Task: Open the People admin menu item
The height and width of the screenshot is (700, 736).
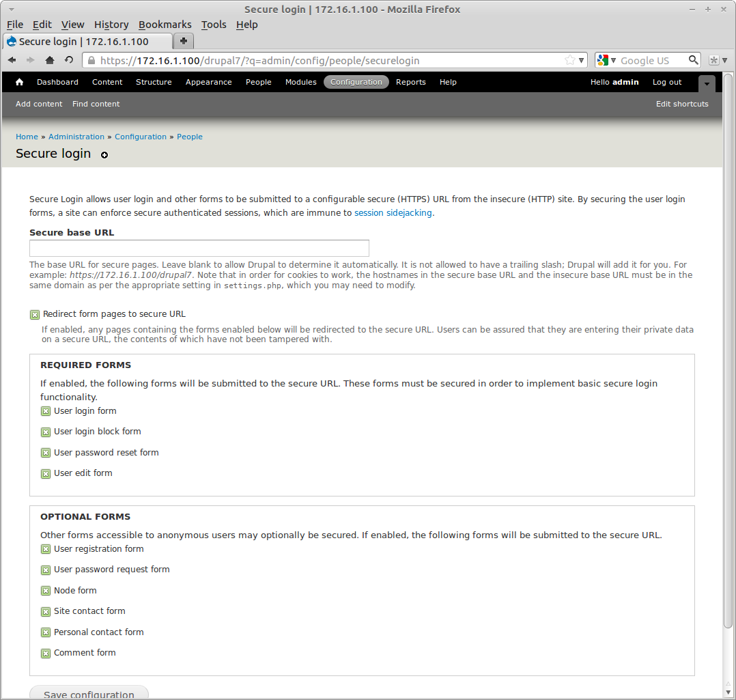Action: [x=259, y=82]
